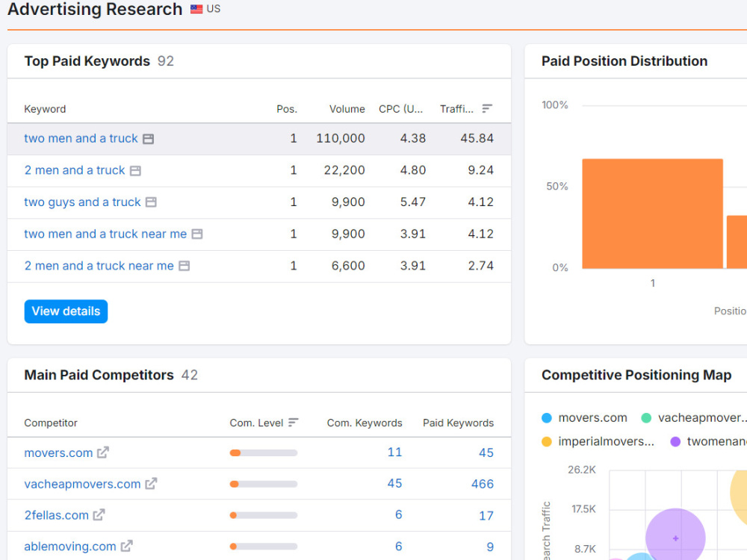Viewport: 747px width, 560px height.
Task: Sort by Com. Level sort icon
Action: (293, 423)
